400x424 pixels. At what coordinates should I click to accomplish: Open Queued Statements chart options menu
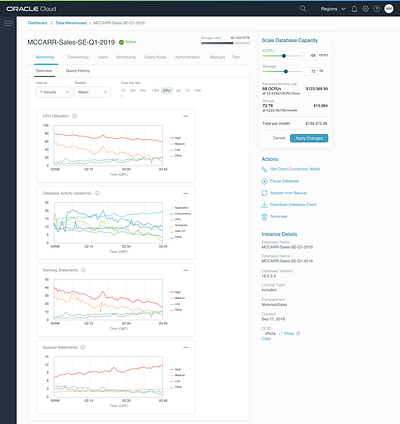pyautogui.click(x=186, y=348)
